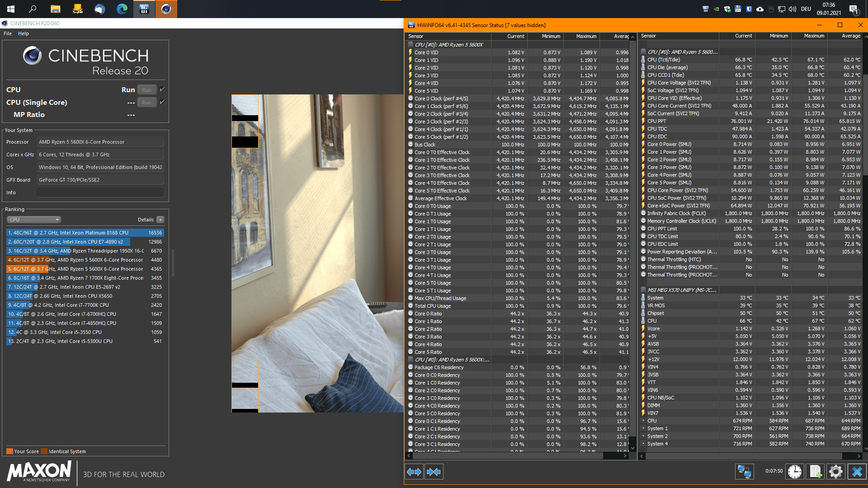Open HWiNFO sensor settings gear
The height and width of the screenshot is (488, 868).
[836, 472]
